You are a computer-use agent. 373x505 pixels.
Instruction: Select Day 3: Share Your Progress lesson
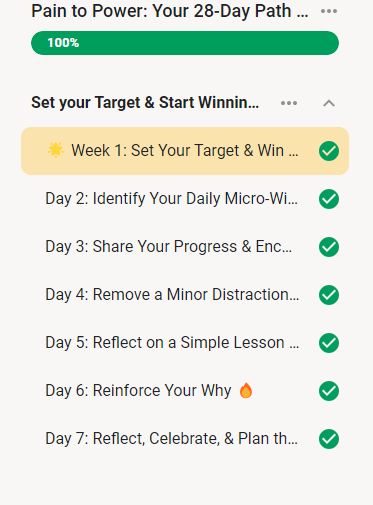pyautogui.click(x=168, y=247)
